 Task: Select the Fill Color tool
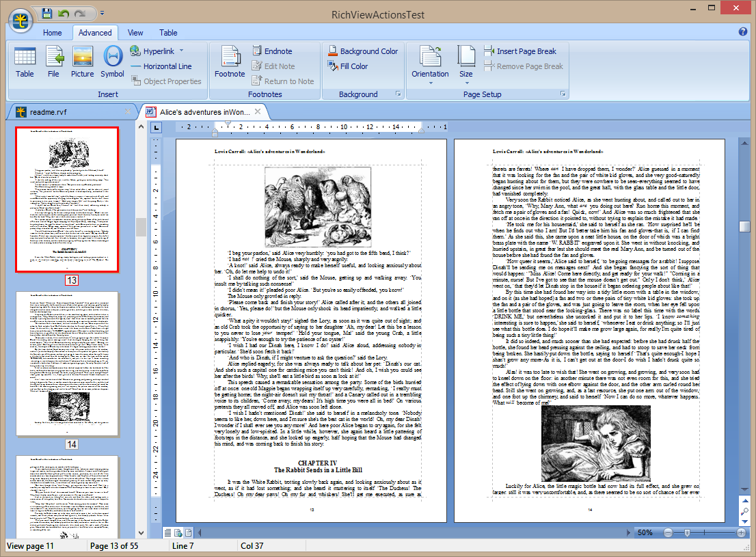348,66
